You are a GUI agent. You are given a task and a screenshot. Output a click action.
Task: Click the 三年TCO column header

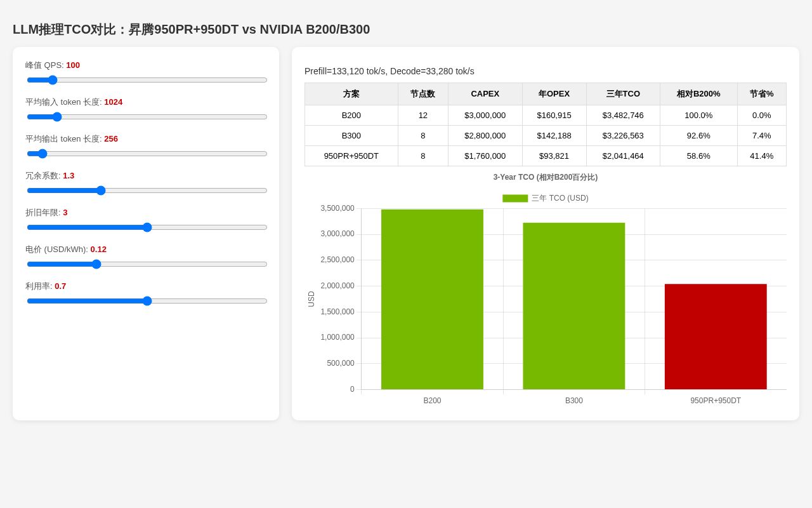point(623,94)
